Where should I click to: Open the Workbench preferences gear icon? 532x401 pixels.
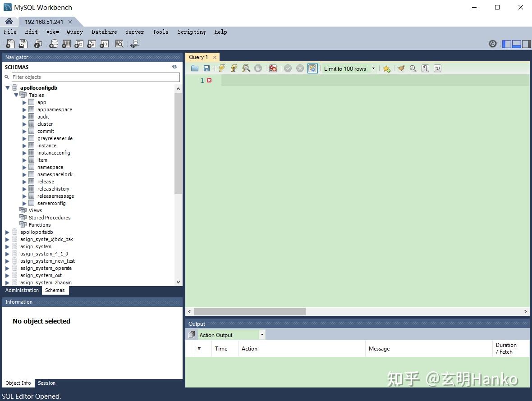[493, 43]
